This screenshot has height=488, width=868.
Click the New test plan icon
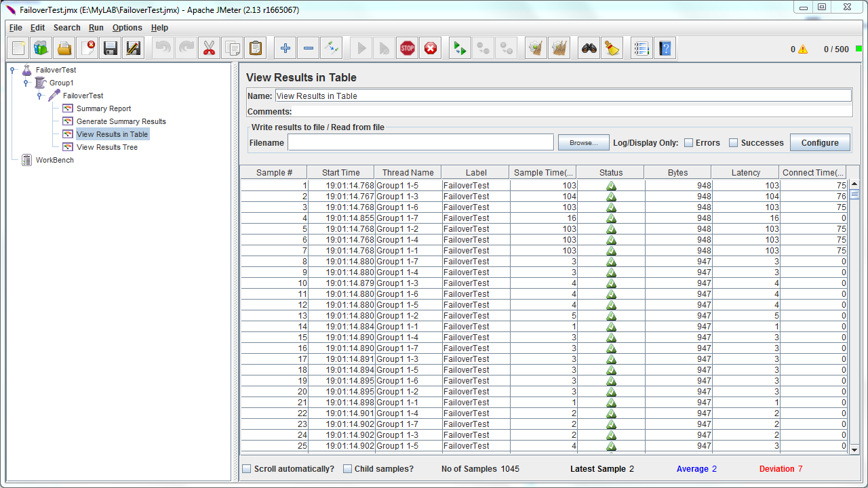[18, 48]
